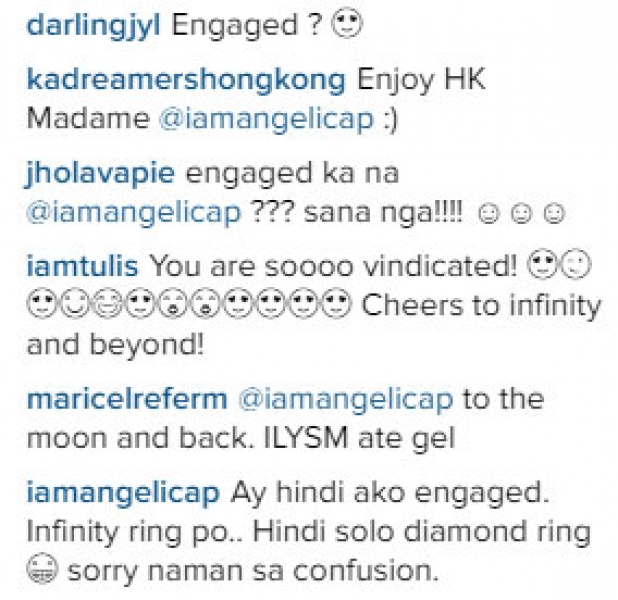Click the emoji before 'Cheers to infinity'
This screenshot has height=600, width=618.
[336, 304]
